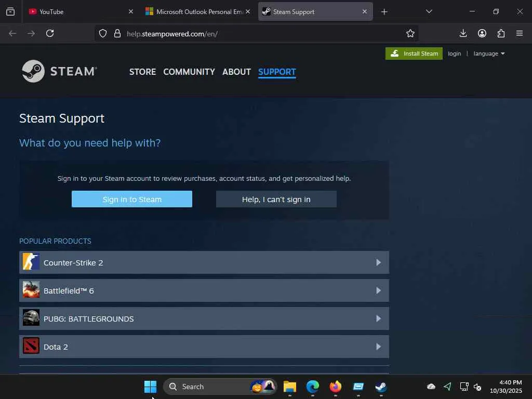Open the Firefox View icon beside tabs
This screenshot has height=399, width=532.
pos(10,11)
